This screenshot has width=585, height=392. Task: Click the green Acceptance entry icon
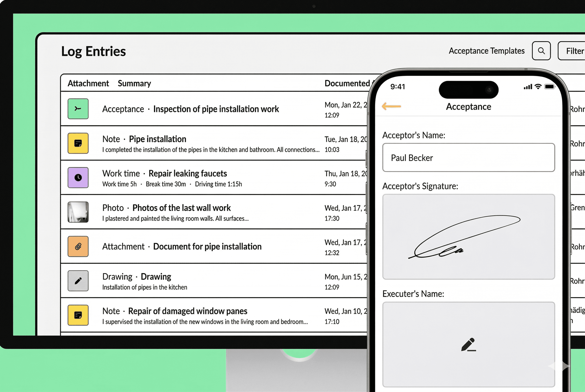(78, 109)
